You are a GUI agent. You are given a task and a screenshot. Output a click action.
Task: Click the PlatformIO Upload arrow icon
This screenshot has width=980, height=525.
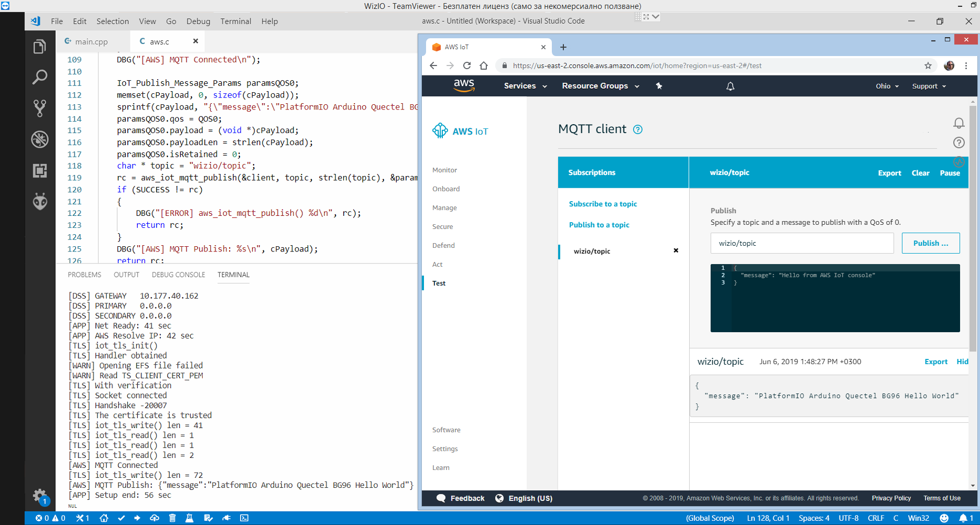[x=137, y=518]
